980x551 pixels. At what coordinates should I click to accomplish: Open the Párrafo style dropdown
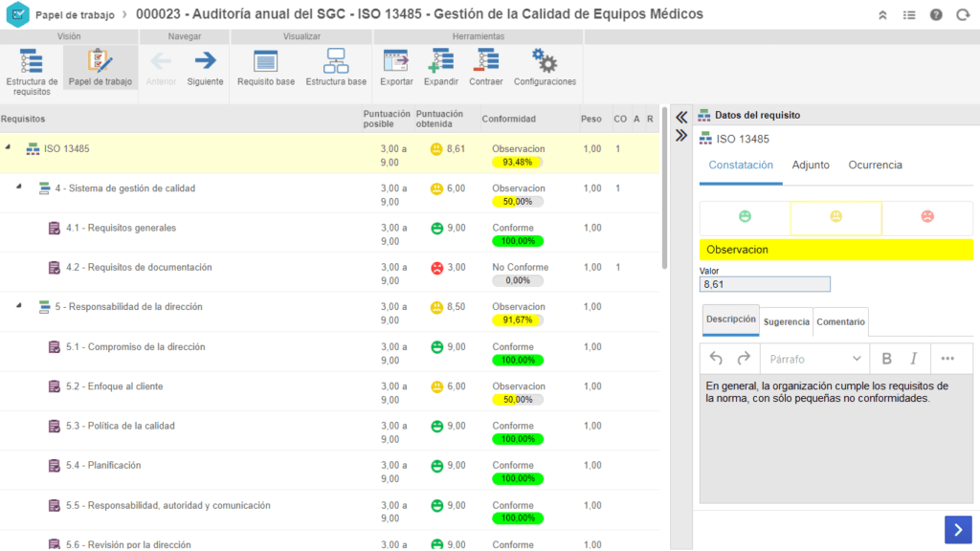click(x=814, y=359)
